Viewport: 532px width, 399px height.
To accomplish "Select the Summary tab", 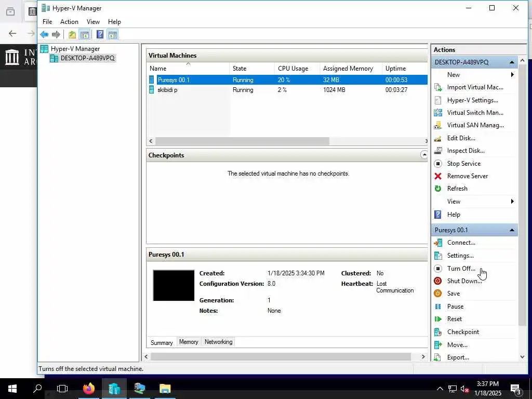I will pyautogui.click(x=162, y=343).
